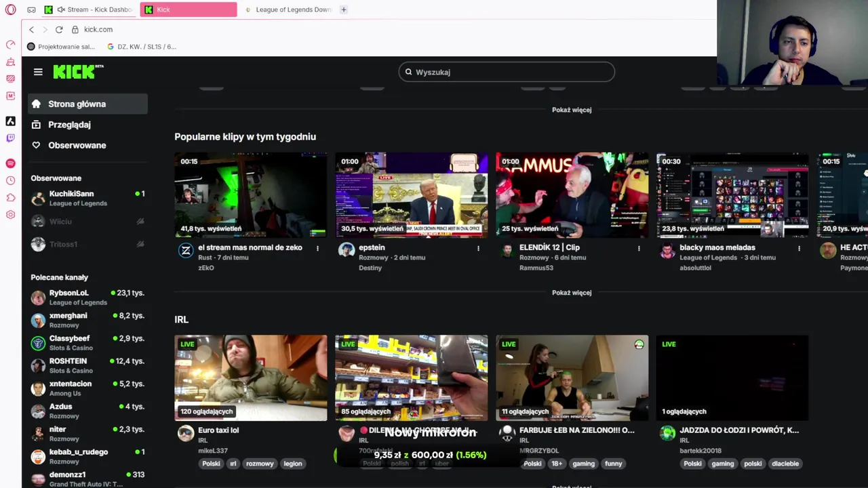Viewport: 868px width, 488px height.
Task: Open recommended channel ROSHTEIN
Action: coord(88,365)
